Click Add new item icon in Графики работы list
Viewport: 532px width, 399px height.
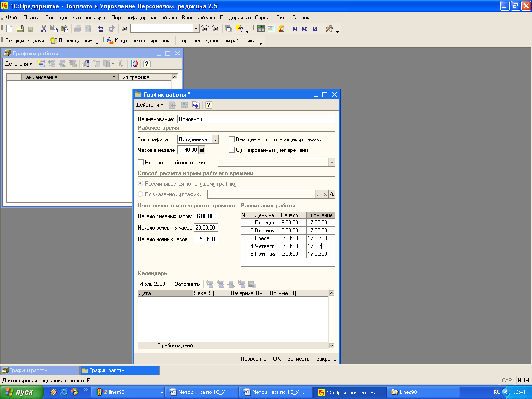click(x=42, y=64)
